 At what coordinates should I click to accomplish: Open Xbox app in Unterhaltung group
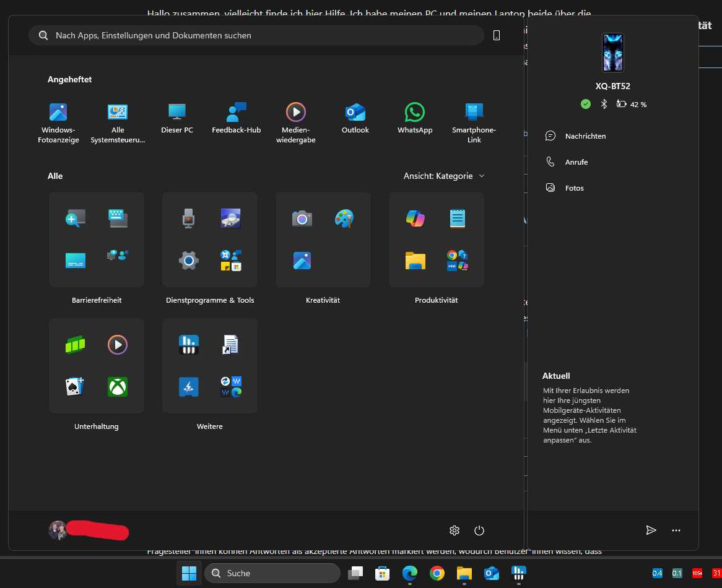[x=118, y=387]
